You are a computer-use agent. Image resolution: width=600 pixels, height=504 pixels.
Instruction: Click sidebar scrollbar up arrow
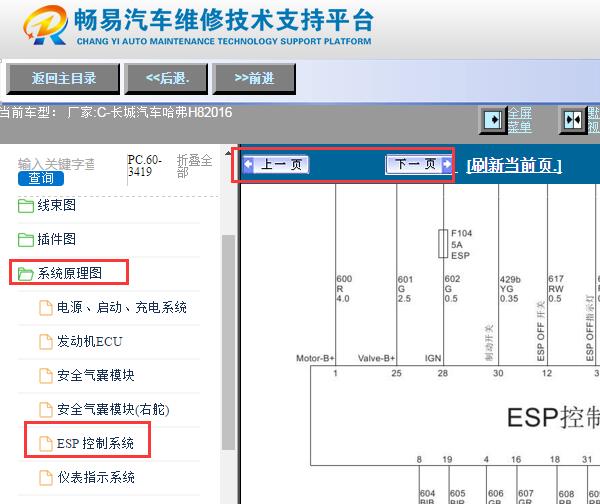pos(228,153)
